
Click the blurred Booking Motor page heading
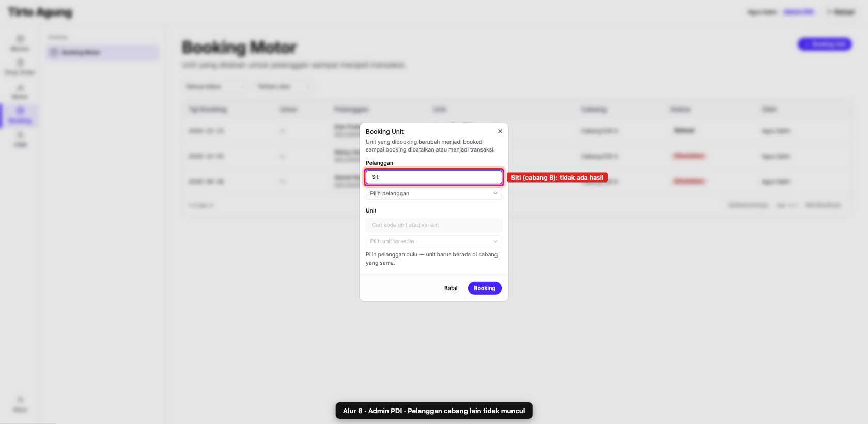tap(239, 48)
